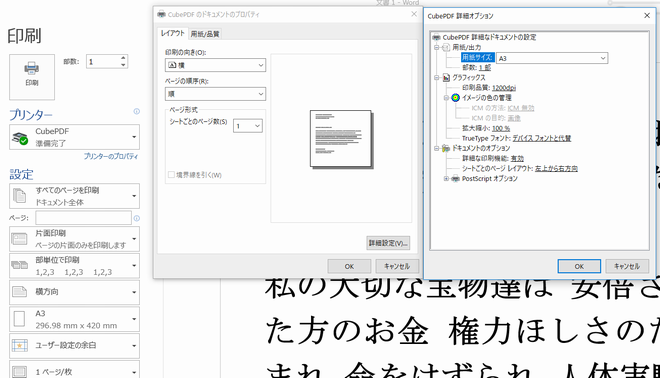This screenshot has width=660, height=378.
Task: Close the CubePDF 詳細オプション dialog
Action: coord(647,16)
